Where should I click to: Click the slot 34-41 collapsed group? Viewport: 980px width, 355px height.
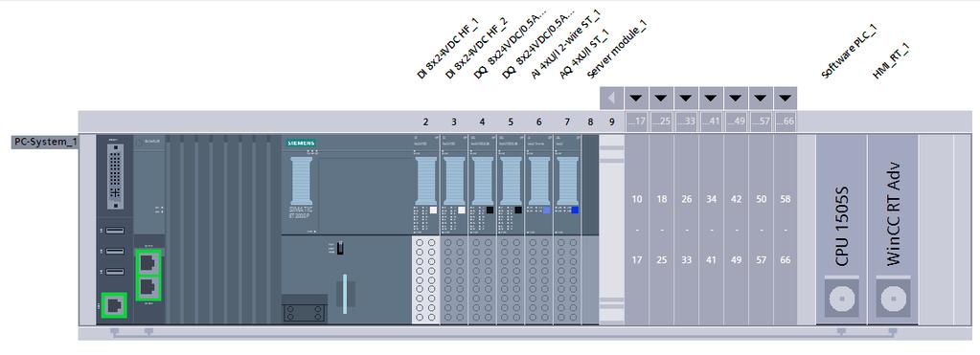711,229
